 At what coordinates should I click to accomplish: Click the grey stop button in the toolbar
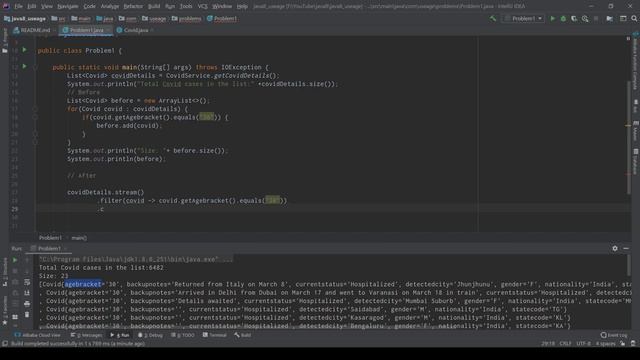(596, 18)
